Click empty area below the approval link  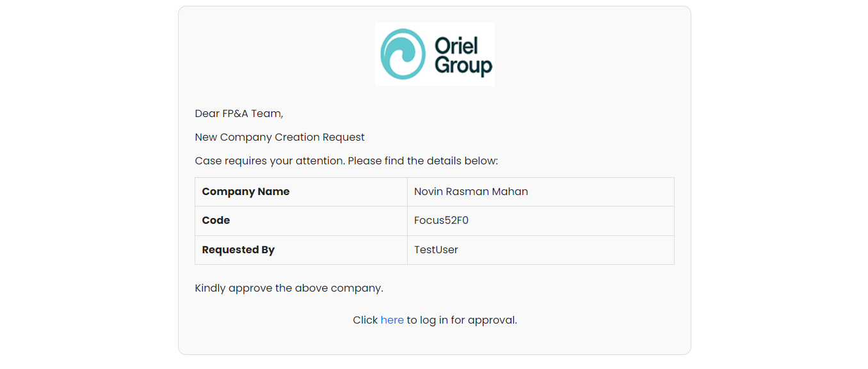[x=435, y=341]
